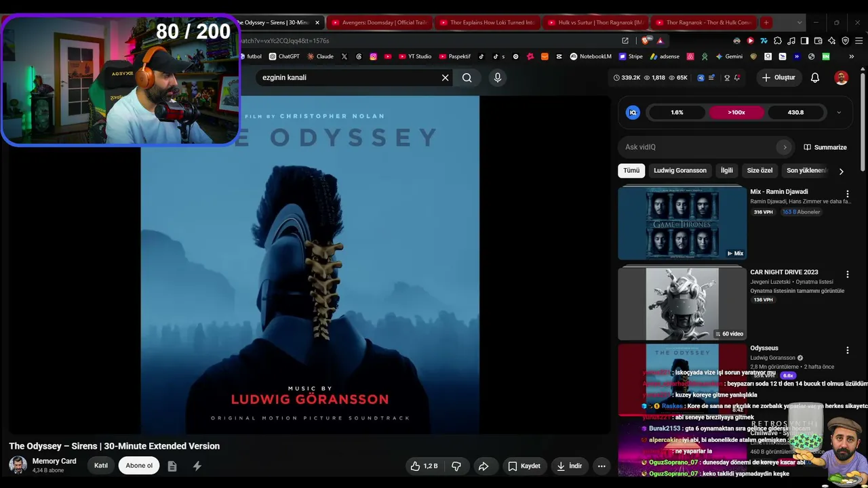
Task: Dislike the video with thumbs down
Action: coord(456,466)
